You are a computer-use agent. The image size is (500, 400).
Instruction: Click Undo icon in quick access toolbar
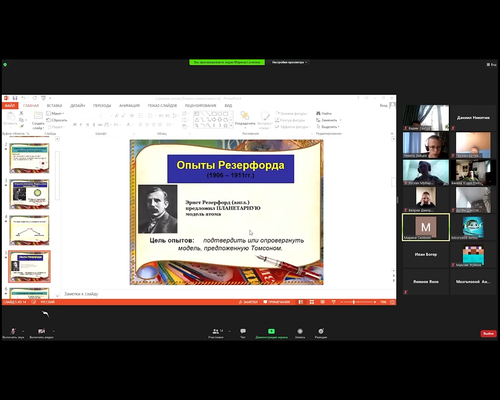24,98
